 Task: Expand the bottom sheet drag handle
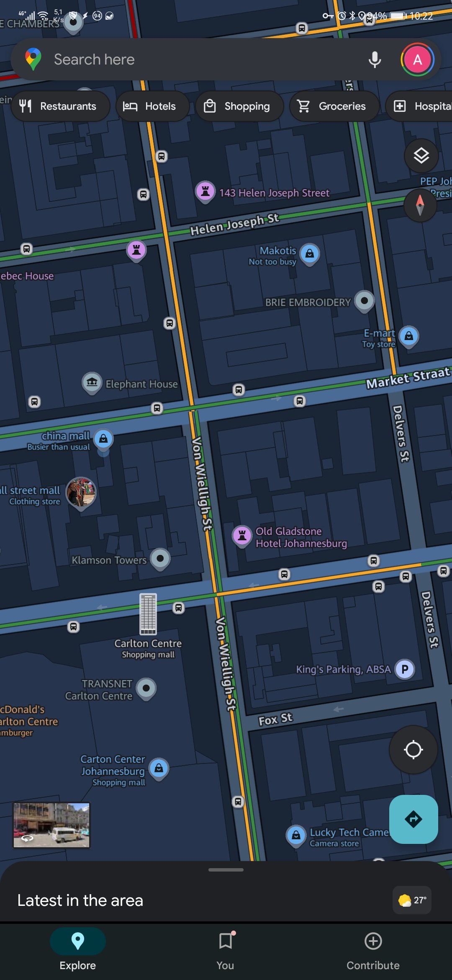pyautogui.click(x=226, y=870)
